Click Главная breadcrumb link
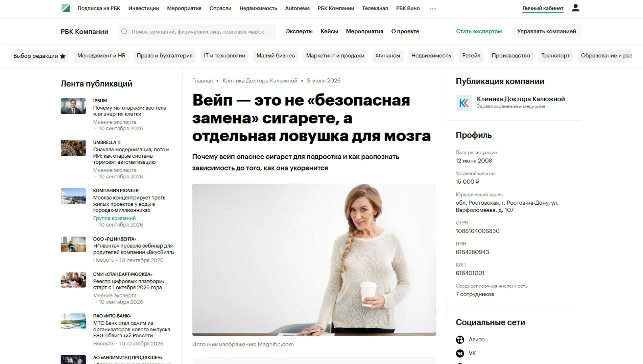The height and width of the screenshot is (364, 643). [202, 81]
